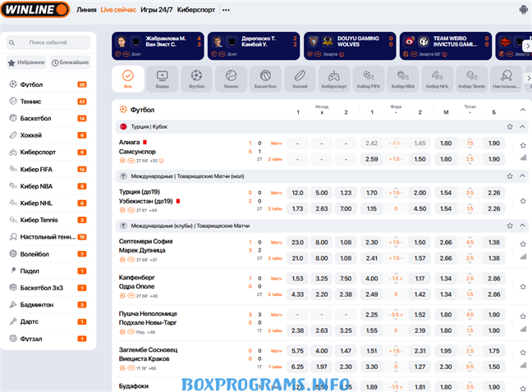Click the WINLINE logo
This screenshot has width=532, height=392.
pyautogui.click(x=34, y=10)
